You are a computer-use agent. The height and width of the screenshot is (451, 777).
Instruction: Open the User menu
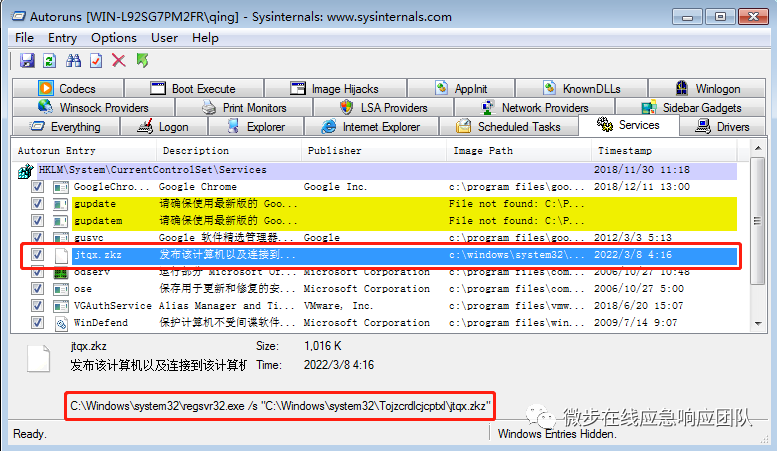pos(164,38)
